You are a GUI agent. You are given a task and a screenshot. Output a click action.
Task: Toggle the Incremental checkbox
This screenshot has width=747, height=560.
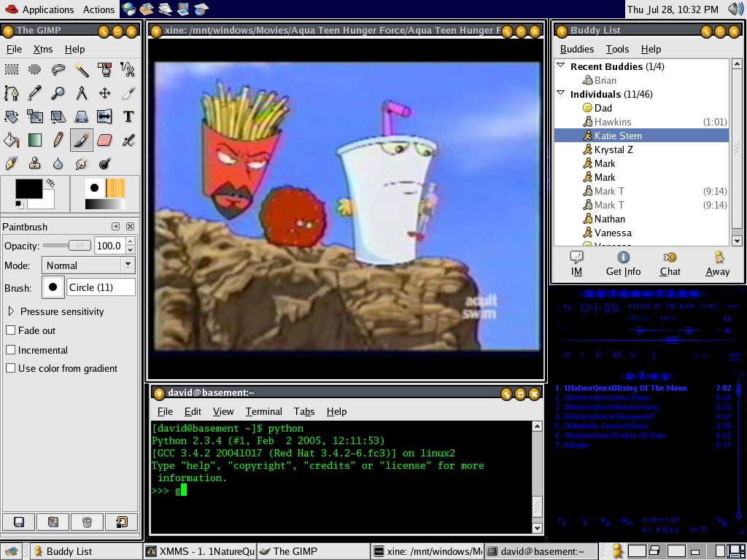[10, 349]
